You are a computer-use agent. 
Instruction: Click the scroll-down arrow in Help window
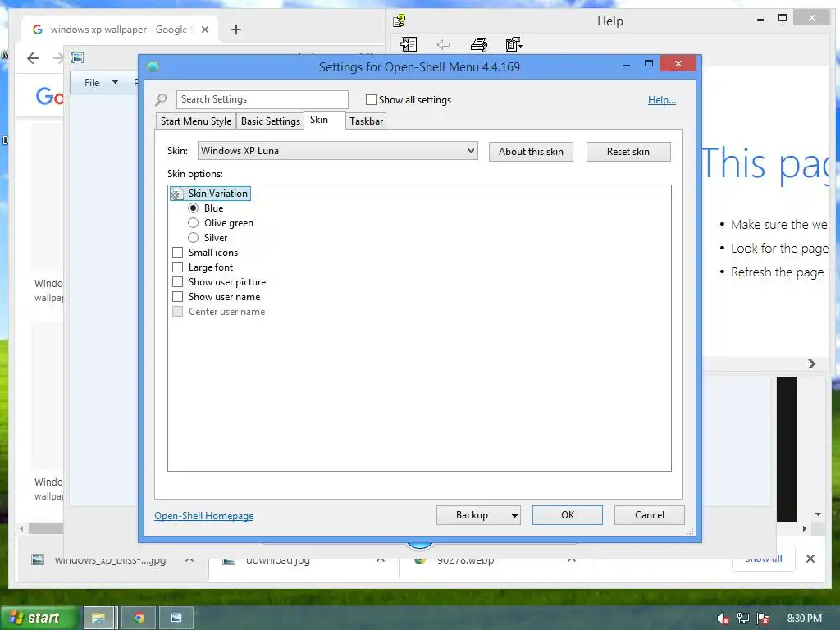click(818, 514)
